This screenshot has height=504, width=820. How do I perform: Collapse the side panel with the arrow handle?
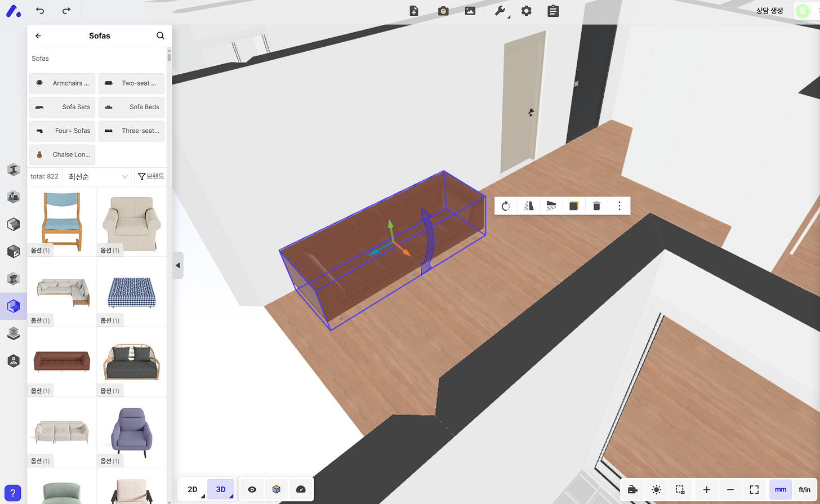click(178, 265)
